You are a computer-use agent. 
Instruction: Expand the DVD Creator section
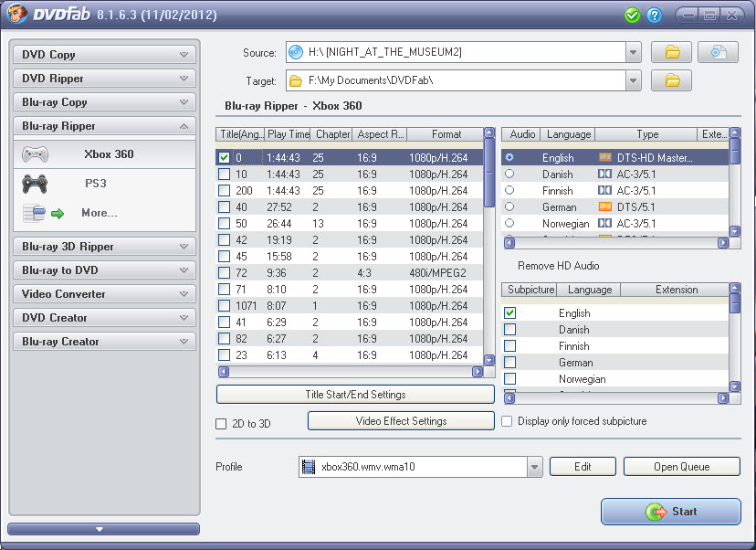[x=104, y=317]
